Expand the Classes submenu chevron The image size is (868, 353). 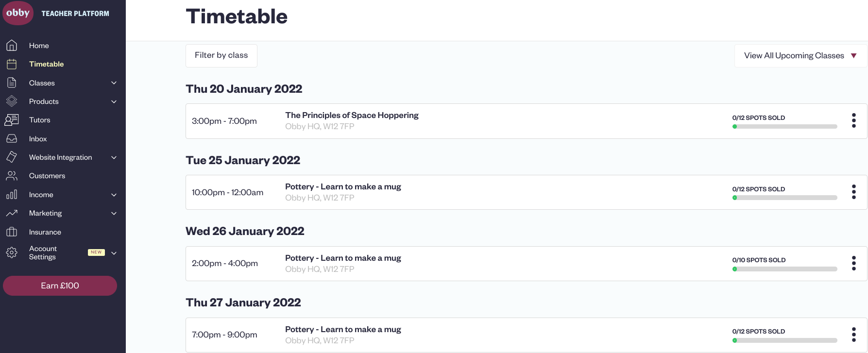pyautogui.click(x=114, y=83)
